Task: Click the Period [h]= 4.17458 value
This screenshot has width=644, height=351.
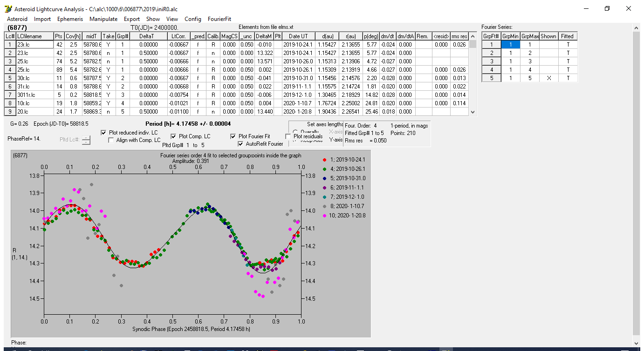Action: coord(188,124)
